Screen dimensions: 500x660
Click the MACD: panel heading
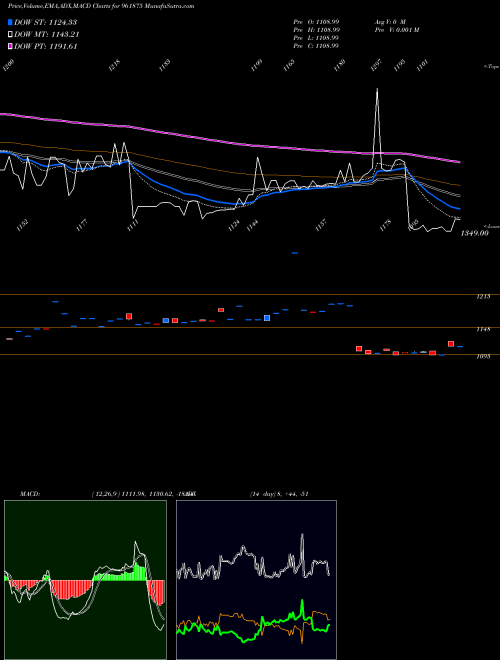(30, 494)
